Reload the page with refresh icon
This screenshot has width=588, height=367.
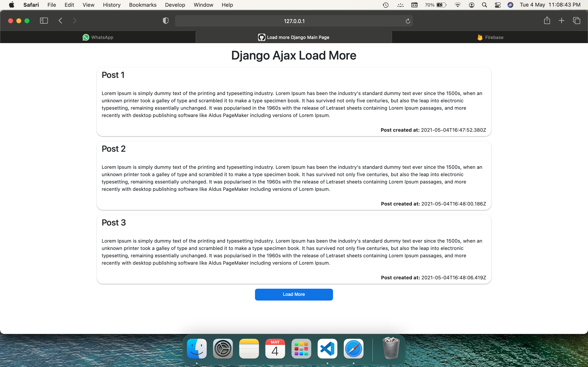(x=408, y=21)
